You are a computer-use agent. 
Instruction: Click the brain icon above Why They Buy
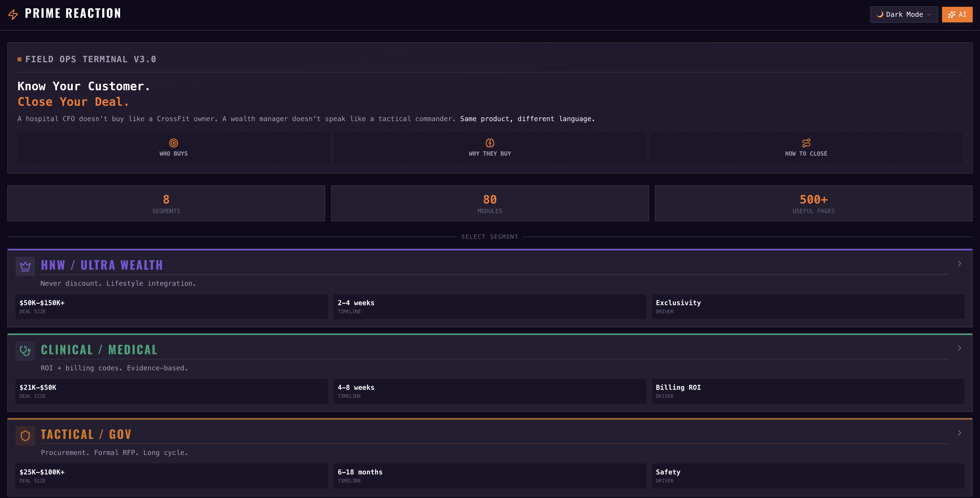[490, 143]
